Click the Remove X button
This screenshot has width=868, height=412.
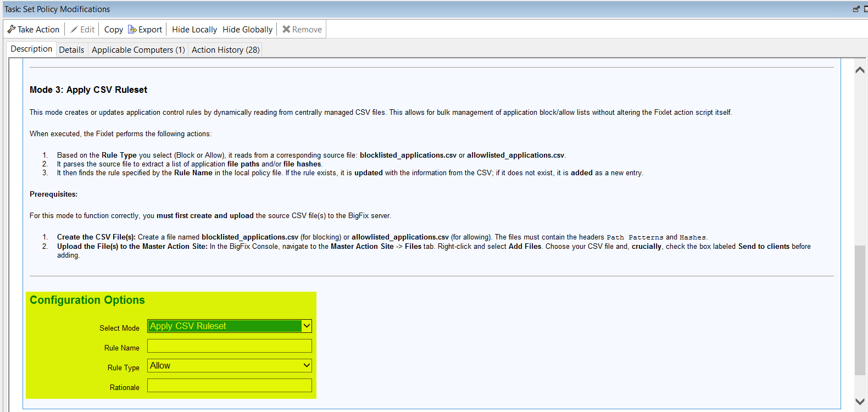click(302, 30)
